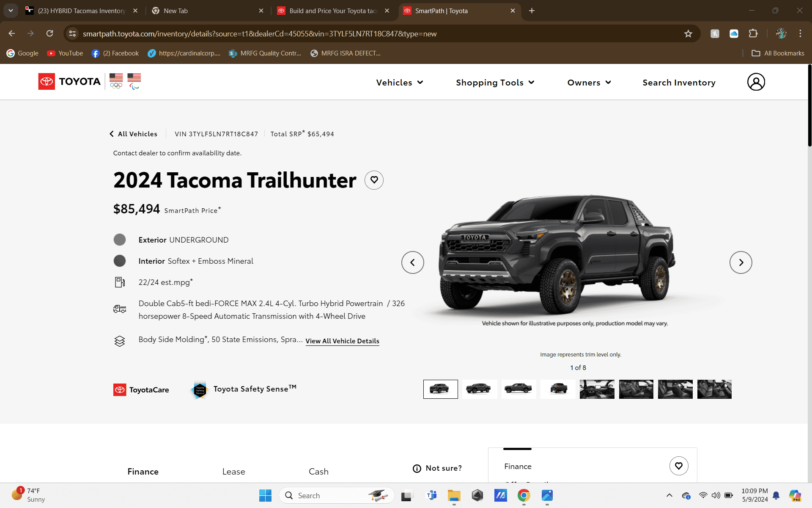Click the taskbar Search box
This screenshot has height=508, width=812.
point(337,495)
